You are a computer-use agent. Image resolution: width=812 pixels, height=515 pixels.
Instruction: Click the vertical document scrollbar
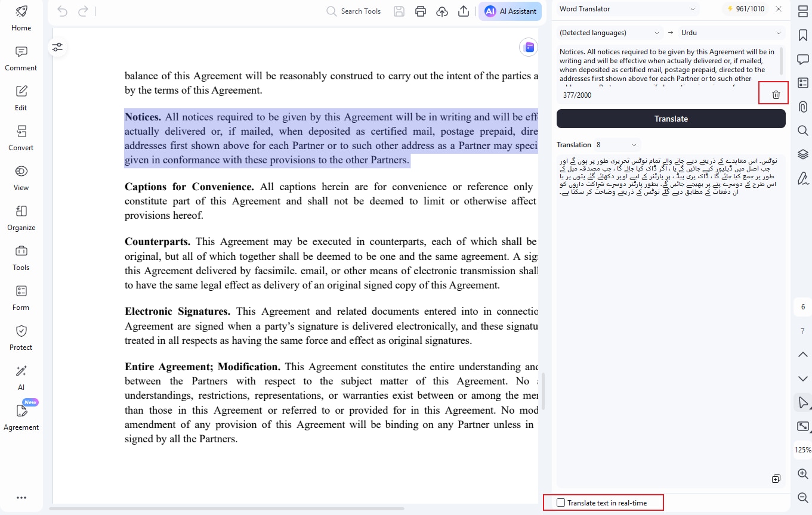544,392
